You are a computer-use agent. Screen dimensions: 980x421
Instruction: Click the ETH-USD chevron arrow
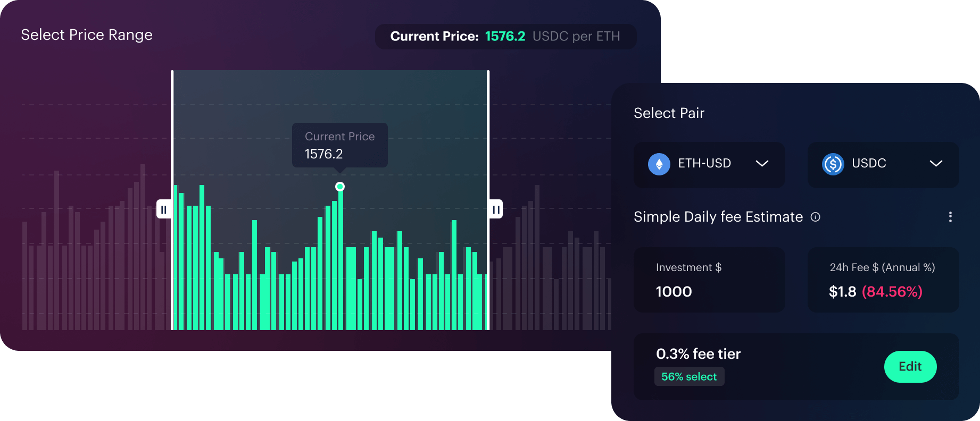[762, 164]
